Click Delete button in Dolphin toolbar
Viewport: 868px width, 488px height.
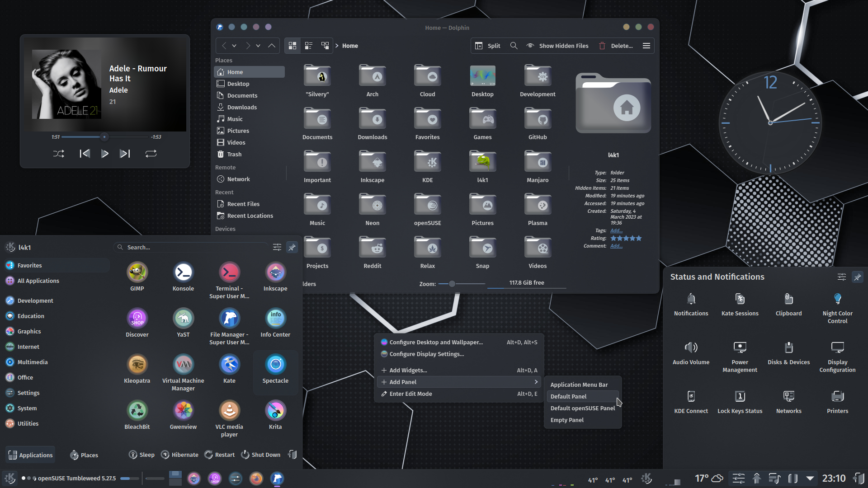point(616,46)
